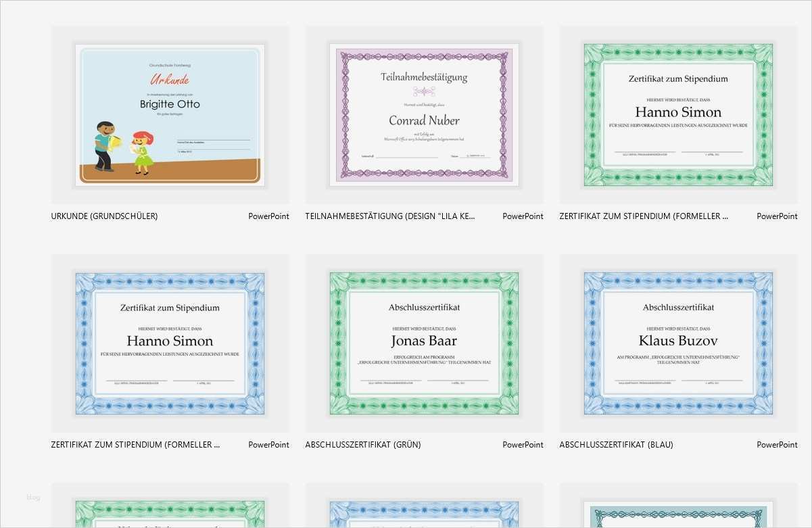Image resolution: width=812 pixels, height=528 pixels.
Task: Select the purple Teilnahmebestätigung Conrad Nuber thumbnail
Action: click(424, 115)
